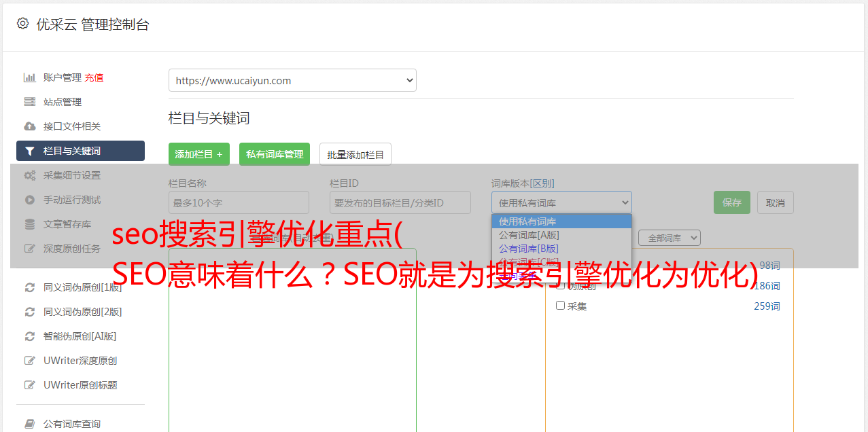868x432 pixels.
Task: Open the site URL dropdown https://www.ucaiyun.com
Action: [x=292, y=80]
